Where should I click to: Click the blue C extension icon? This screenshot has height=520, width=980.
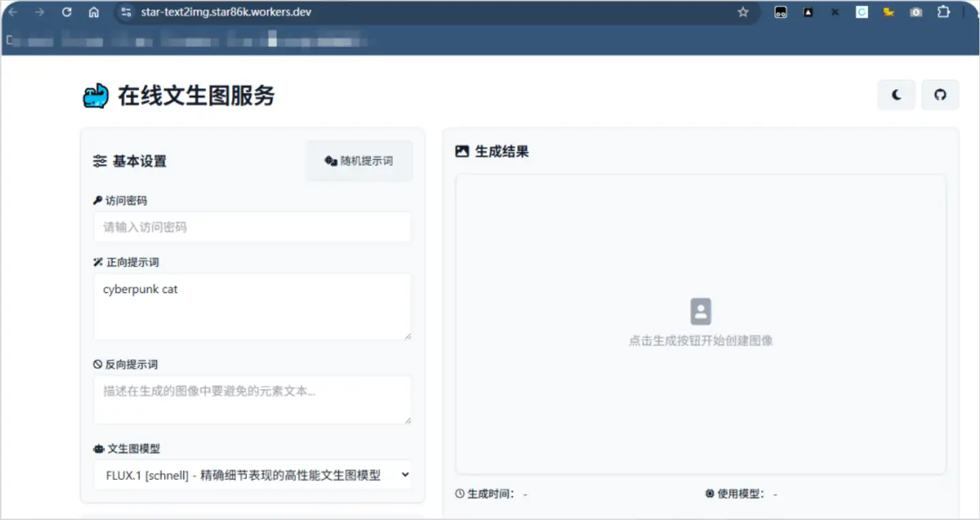[x=862, y=12]
